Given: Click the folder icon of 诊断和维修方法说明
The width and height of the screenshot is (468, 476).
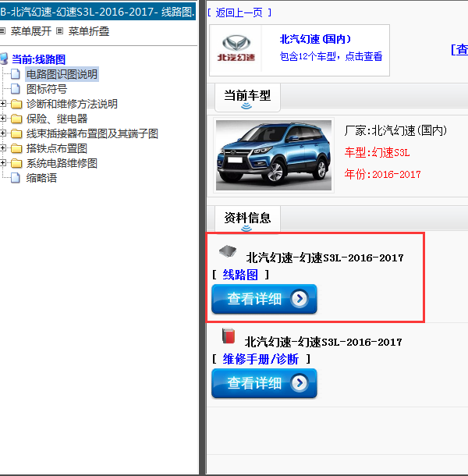Looking at the screenshot, I should [x=16, y=104].
